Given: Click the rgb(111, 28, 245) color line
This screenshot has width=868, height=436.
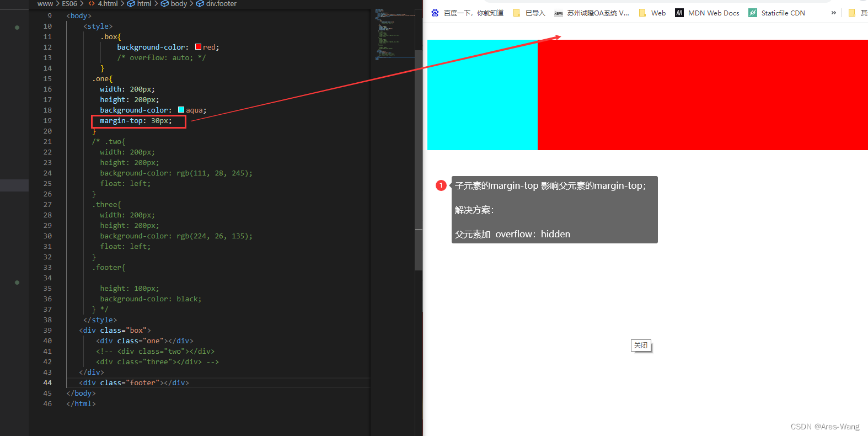Looking at the screenshot, I should (176, 173).
